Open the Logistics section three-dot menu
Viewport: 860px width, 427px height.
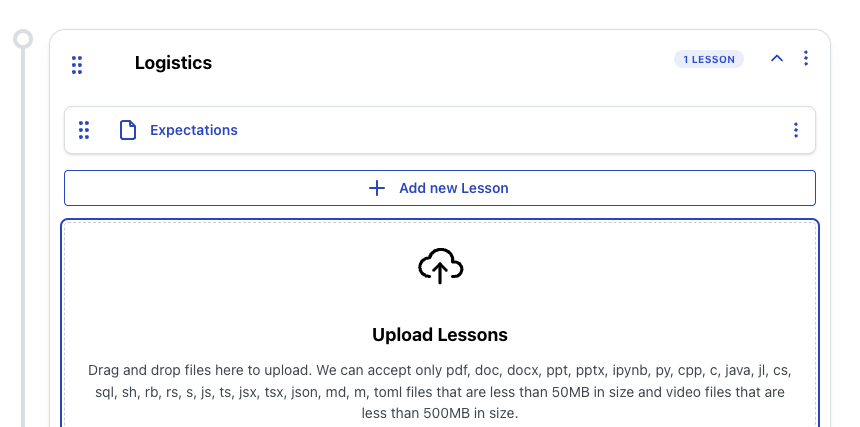806,59
